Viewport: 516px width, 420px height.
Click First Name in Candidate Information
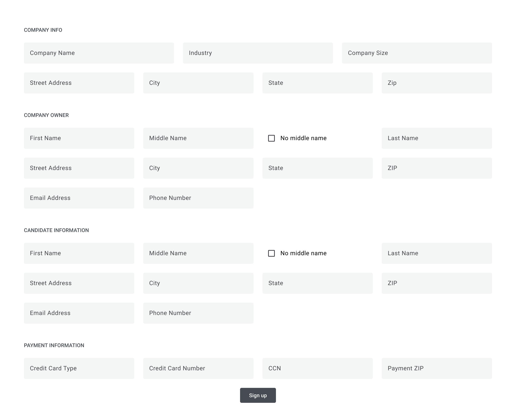[79, 253]
